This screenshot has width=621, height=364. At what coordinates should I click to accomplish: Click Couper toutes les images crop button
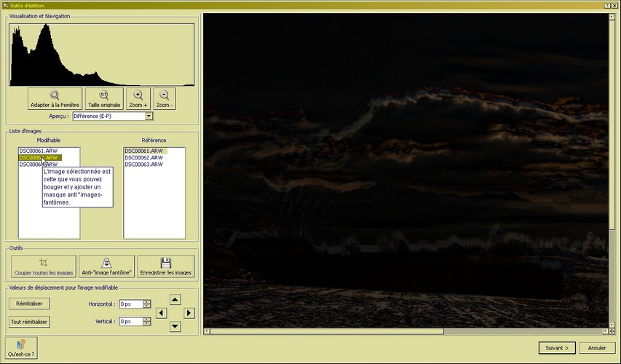[44, 266]
